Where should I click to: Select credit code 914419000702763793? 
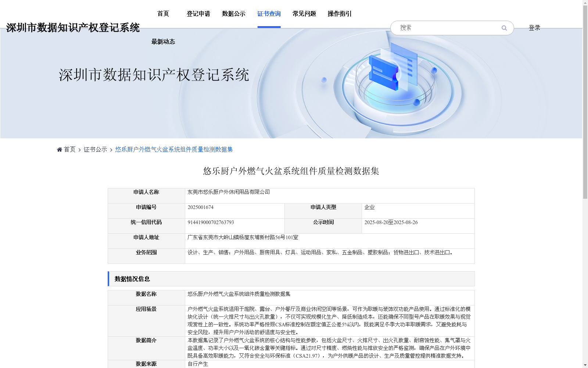(211, 222)
